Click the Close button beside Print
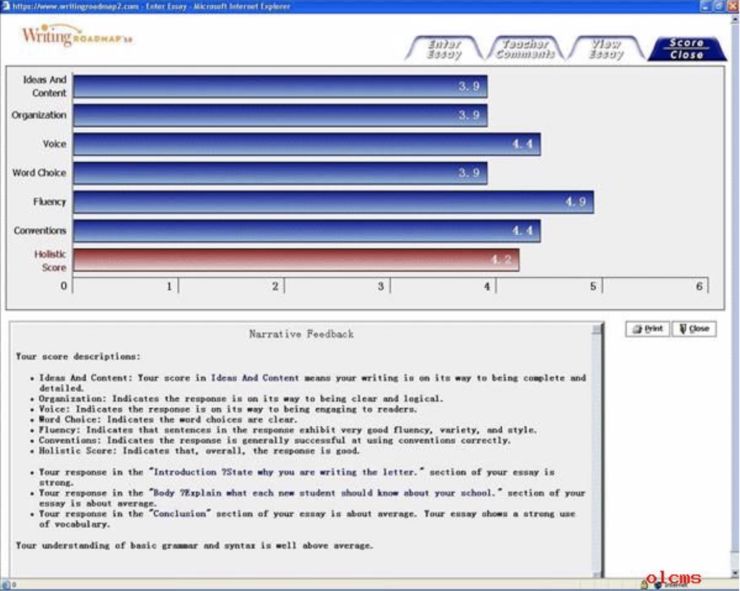The height and width of the screenshot is (591, 740). tap(694, 329)
